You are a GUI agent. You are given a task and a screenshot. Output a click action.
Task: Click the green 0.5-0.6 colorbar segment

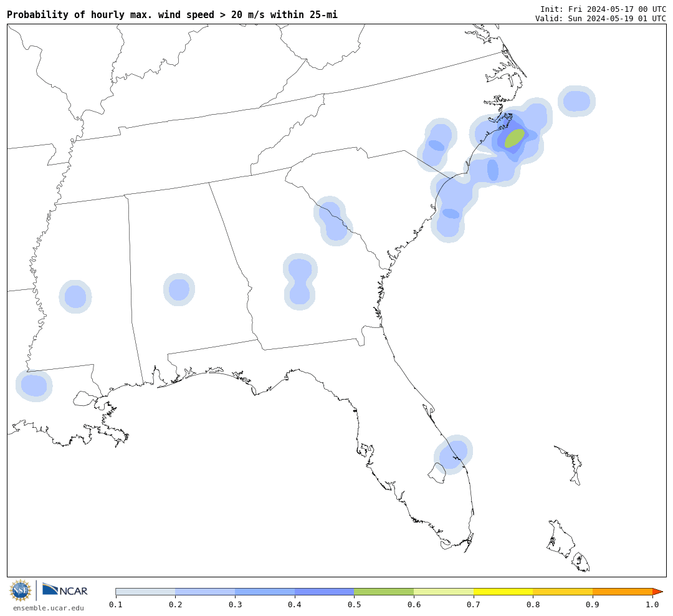[384, 592]
